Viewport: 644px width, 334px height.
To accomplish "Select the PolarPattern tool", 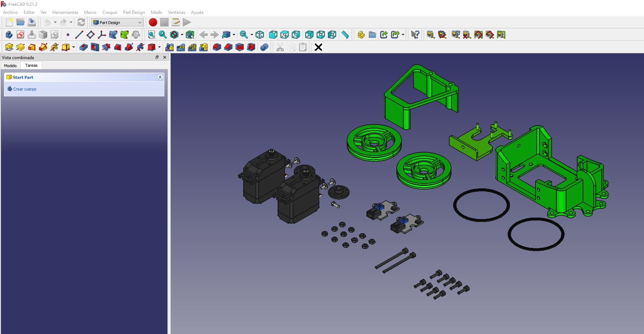I will [192, 47].
